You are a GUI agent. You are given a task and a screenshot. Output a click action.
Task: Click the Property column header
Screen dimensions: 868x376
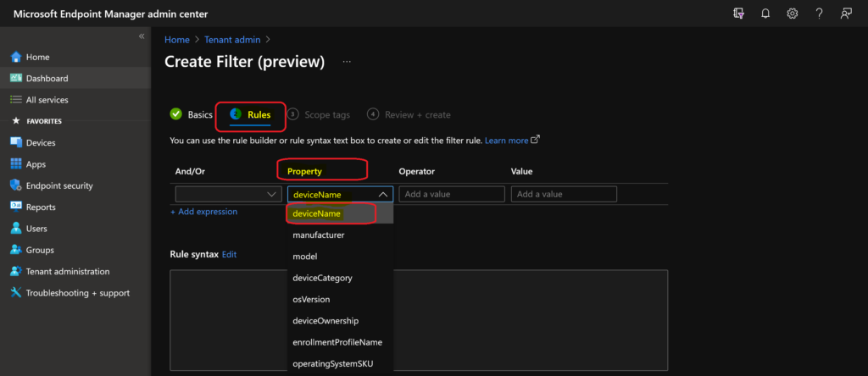304,171
